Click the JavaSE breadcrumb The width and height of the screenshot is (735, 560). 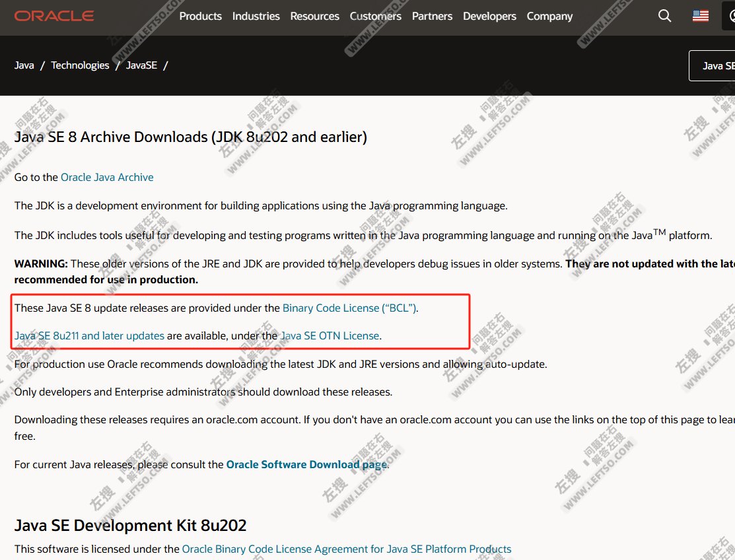[141, 65]
